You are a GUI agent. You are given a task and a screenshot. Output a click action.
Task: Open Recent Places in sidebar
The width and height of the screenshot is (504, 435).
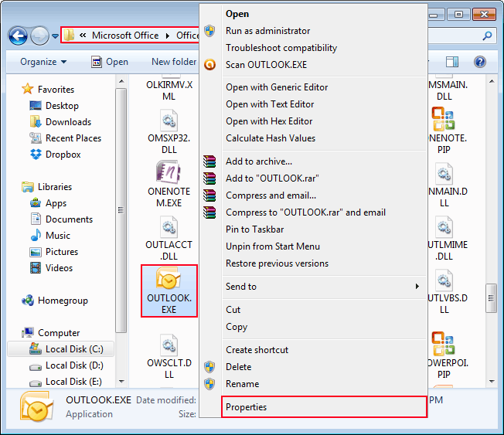point(73,138)
